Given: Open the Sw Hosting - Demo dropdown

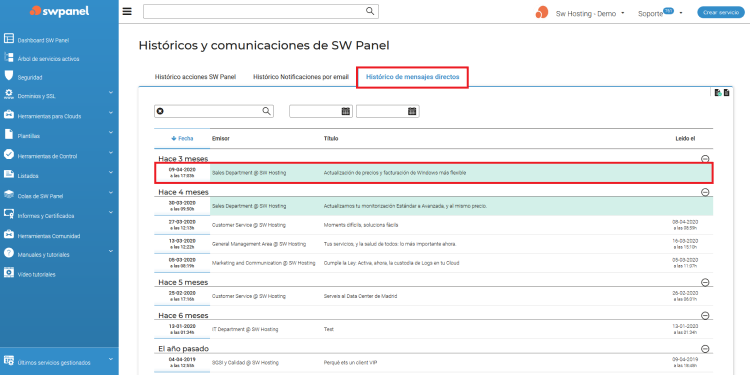Looking at the screenshot, I should (590, 13).
